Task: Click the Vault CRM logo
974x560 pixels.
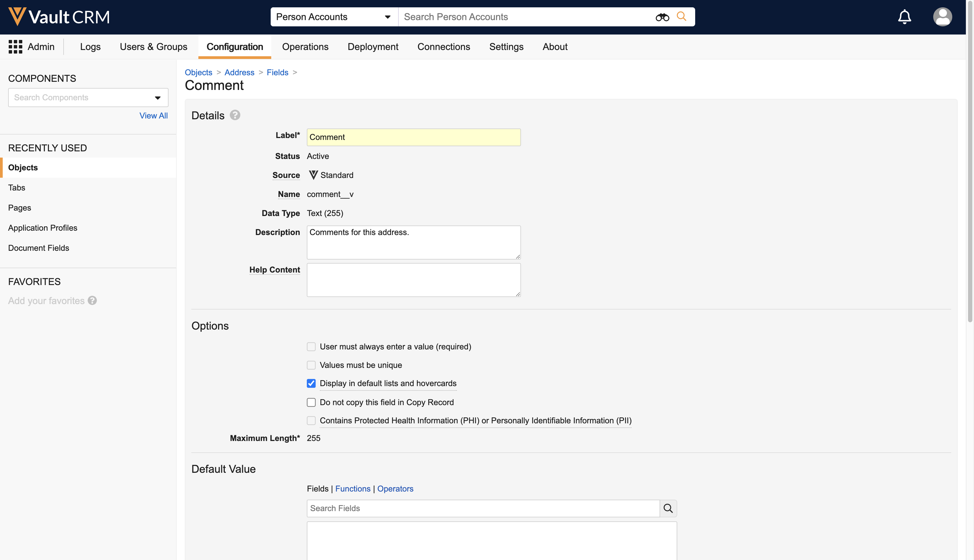Action: click(59, 17)
